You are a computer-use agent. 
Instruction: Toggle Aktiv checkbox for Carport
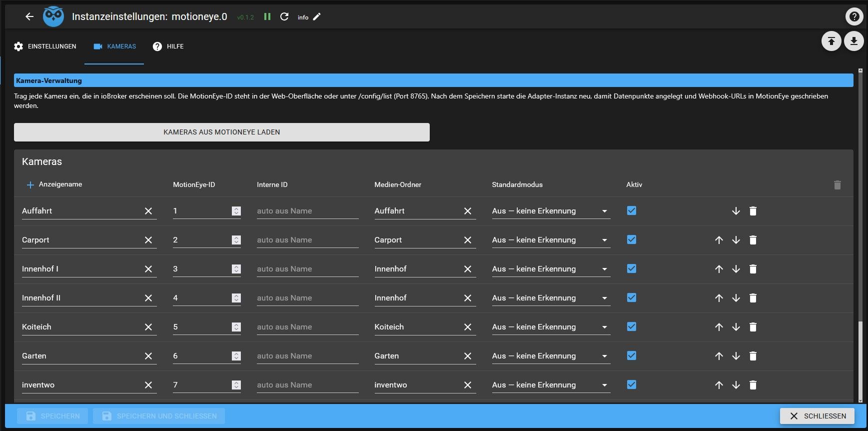click(632, 239)
